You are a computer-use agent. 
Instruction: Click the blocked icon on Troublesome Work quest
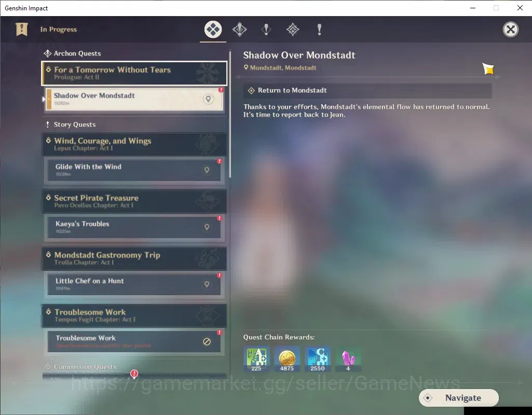(x=207, y=341)
